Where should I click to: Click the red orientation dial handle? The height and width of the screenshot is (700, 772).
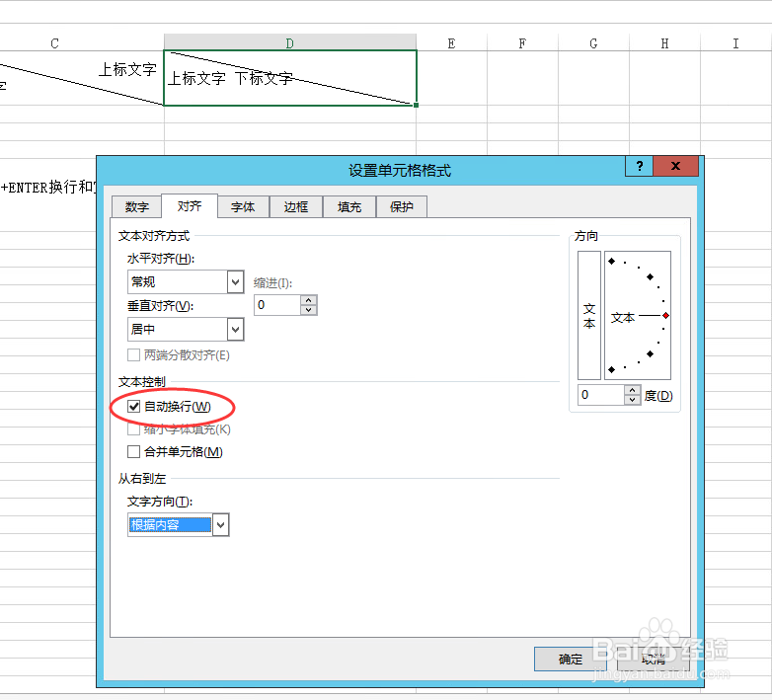pos(665,316)
